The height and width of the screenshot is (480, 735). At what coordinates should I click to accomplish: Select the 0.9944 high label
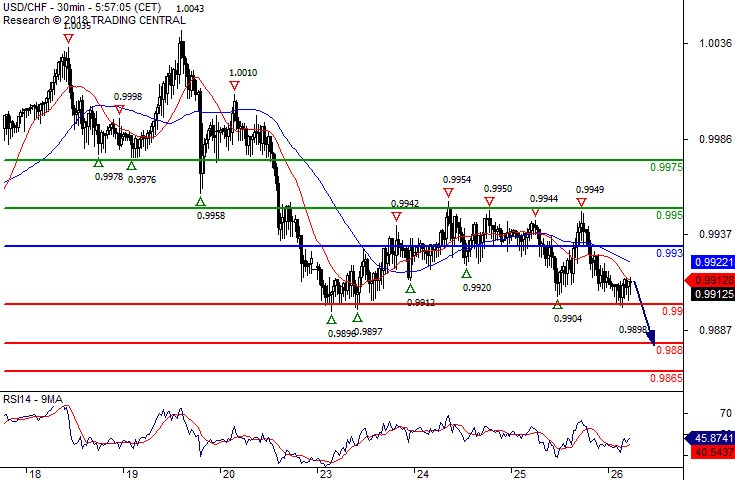point(544,199)
